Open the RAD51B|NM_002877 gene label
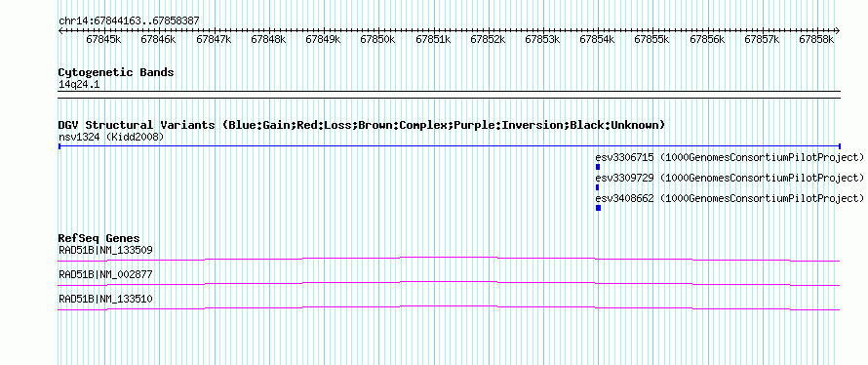Viewport: 868px width, 365px height. (x=105, y=274)
